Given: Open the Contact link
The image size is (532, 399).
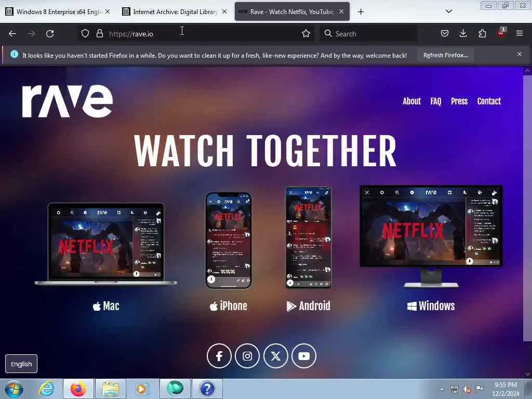Looking at the screenshot, I should coord(489,101).
